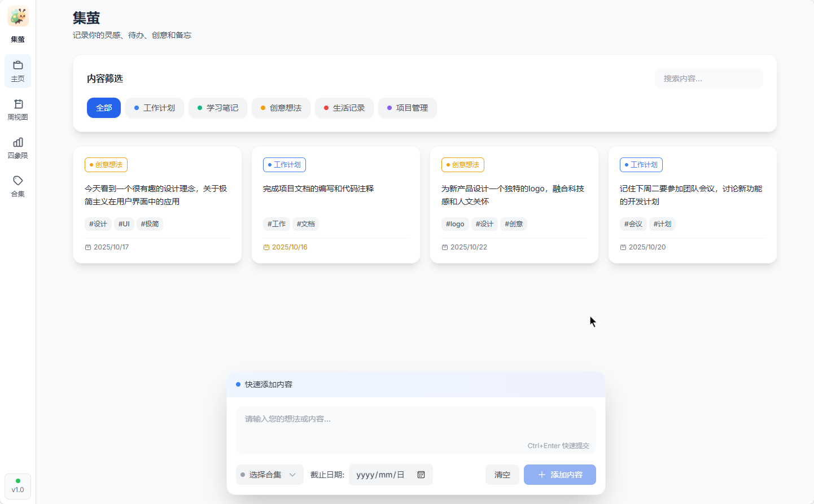This screenshot has height=504, width=814.
Task: Click the calendar icon in the 截止日期 field
Action: [x=421, y=475]
